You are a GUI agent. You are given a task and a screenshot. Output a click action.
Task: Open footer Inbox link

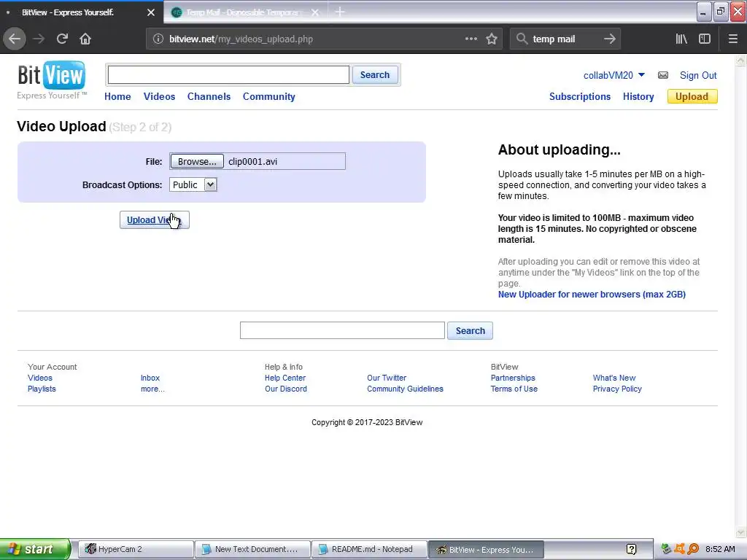150,378
